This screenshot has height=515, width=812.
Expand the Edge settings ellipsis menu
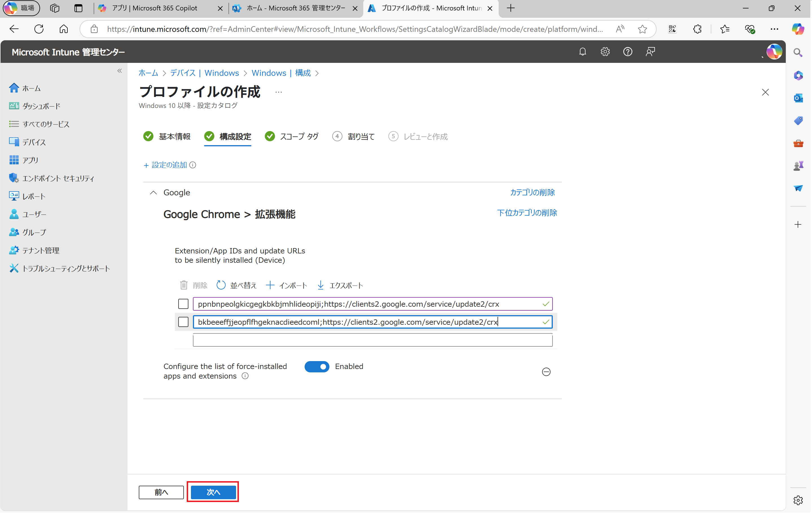pyautogui.click(x=774, y=29)
